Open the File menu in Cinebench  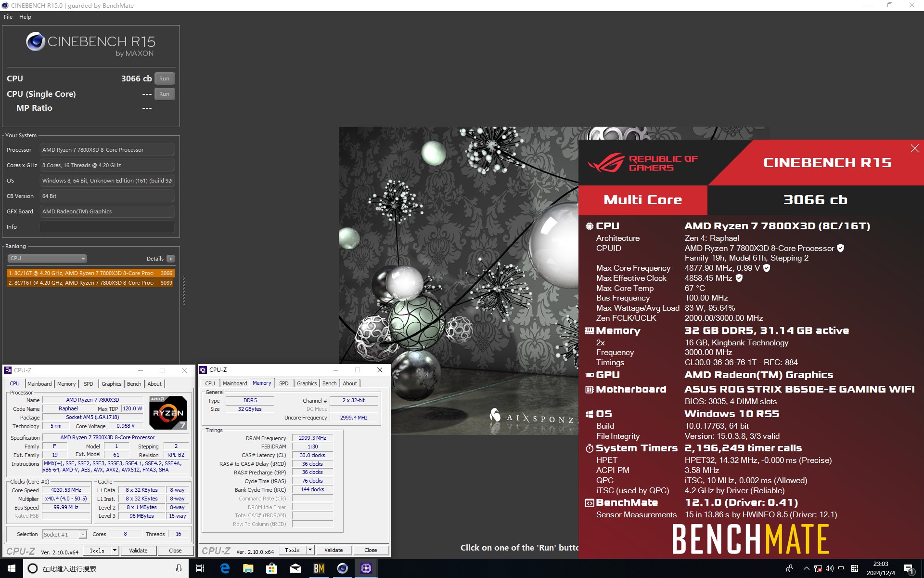click(8, 17)
